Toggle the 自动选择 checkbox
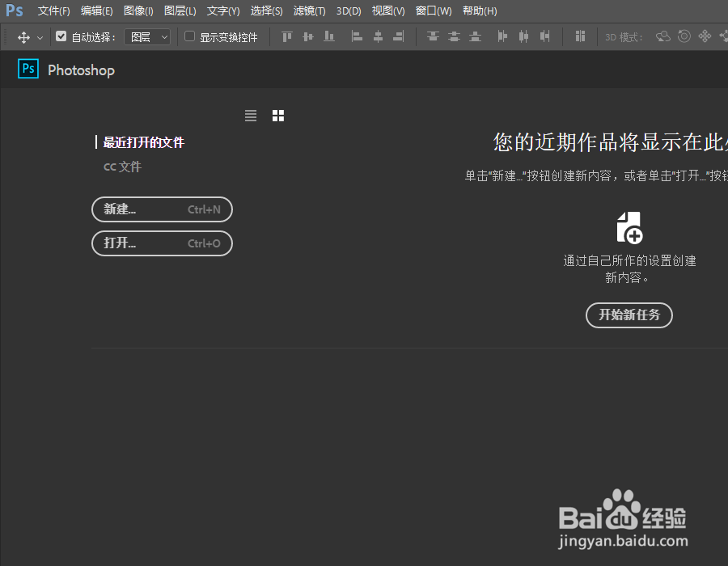 [x=61, y=36]
